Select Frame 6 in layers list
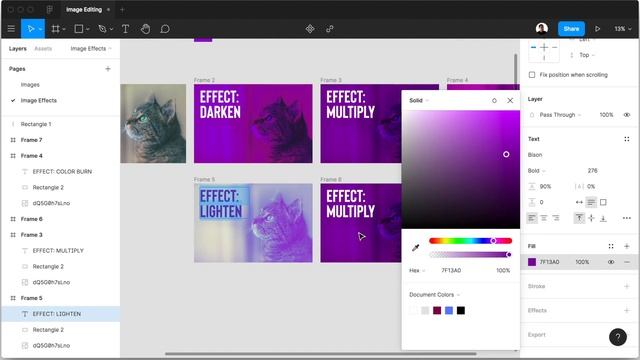 click(x=31, y=219)
